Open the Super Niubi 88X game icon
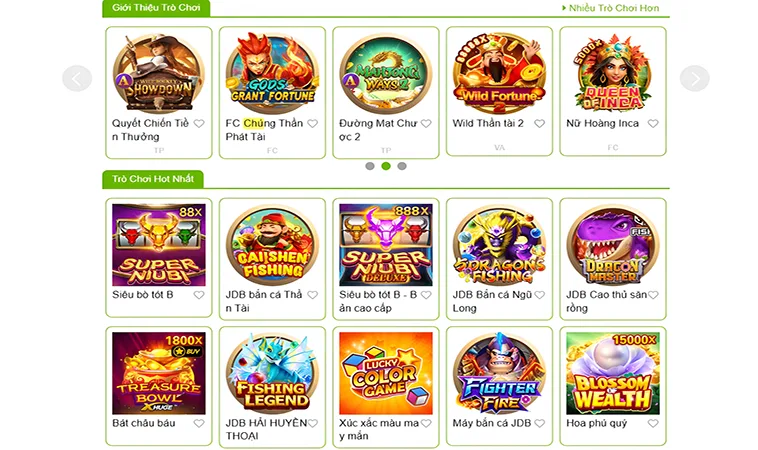This screenshot has height=450, width=758. point(159,245)
